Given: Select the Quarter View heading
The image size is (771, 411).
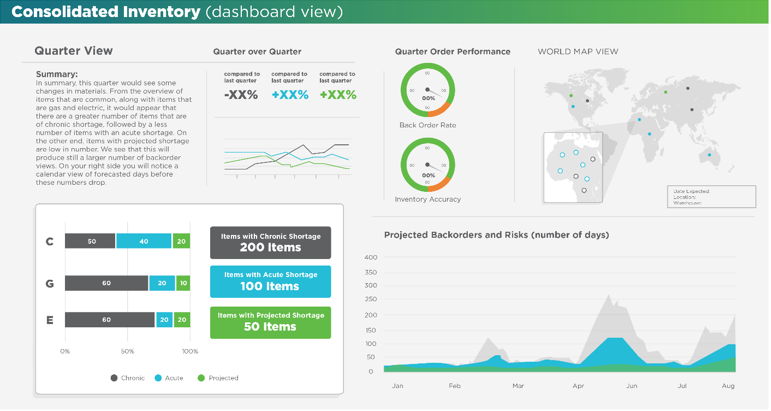Looking at the screenshot, I should pos(73,51).
